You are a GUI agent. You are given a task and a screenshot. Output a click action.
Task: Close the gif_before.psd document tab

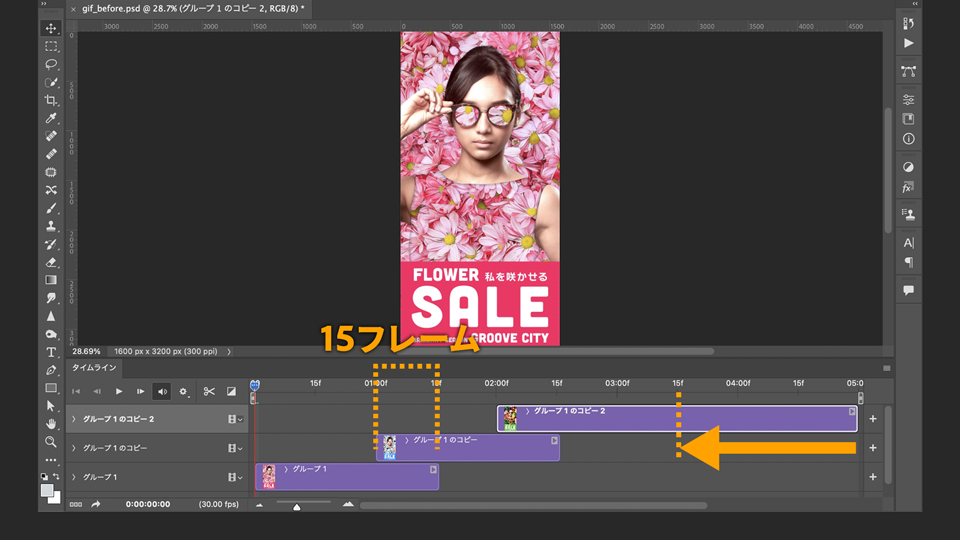tap(73, 9)
